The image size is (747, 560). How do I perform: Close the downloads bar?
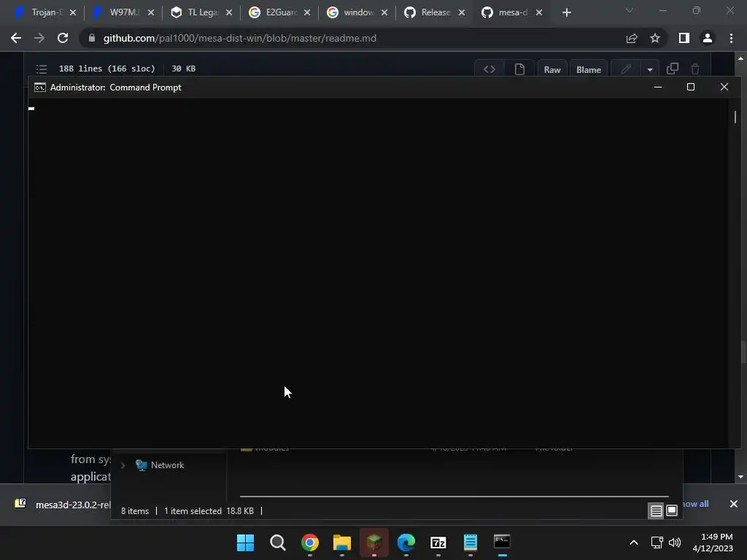pos(734,504)
